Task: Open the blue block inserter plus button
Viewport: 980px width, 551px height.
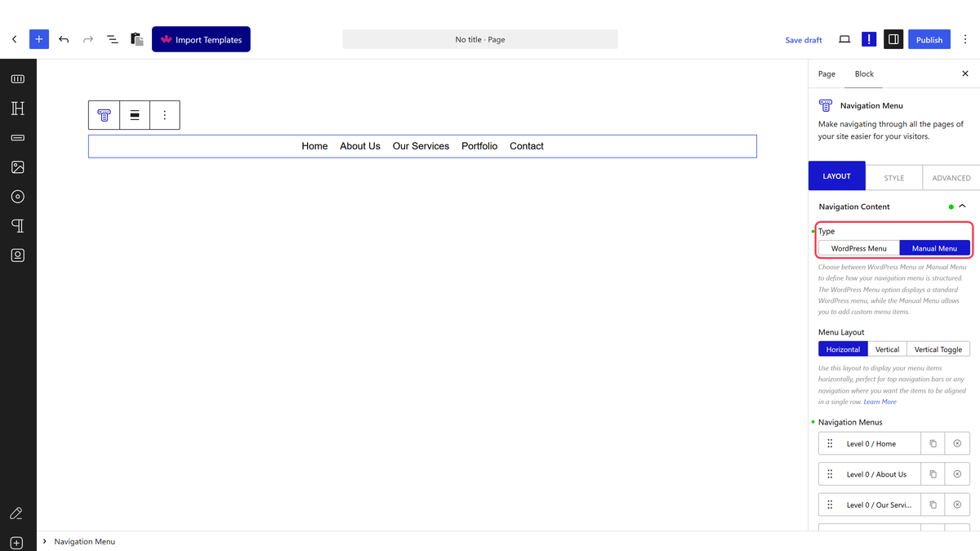Action: point(39,39)
